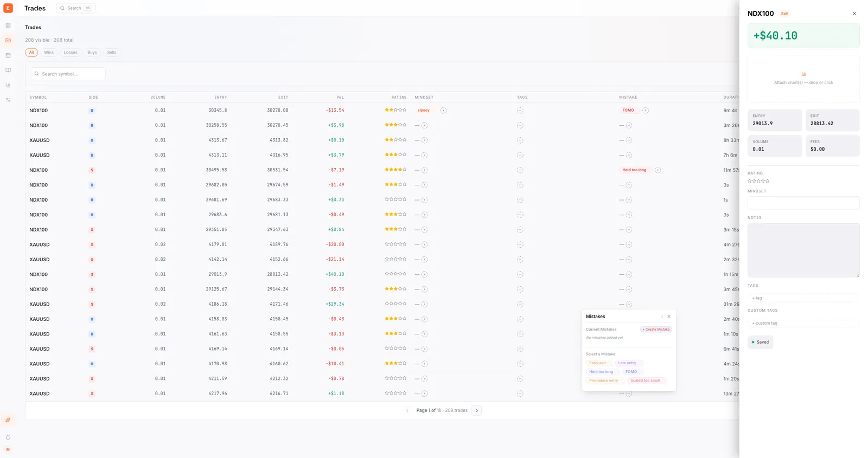The image size is (868, 458).
Task: Add mindset to the sleepy NDX100 row
Action: coord(443,111)
